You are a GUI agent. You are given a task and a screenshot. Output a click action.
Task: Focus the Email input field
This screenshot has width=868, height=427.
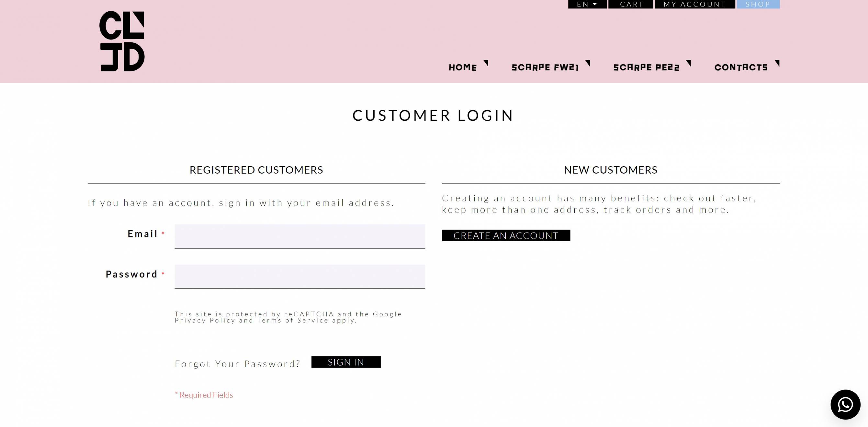300,236
